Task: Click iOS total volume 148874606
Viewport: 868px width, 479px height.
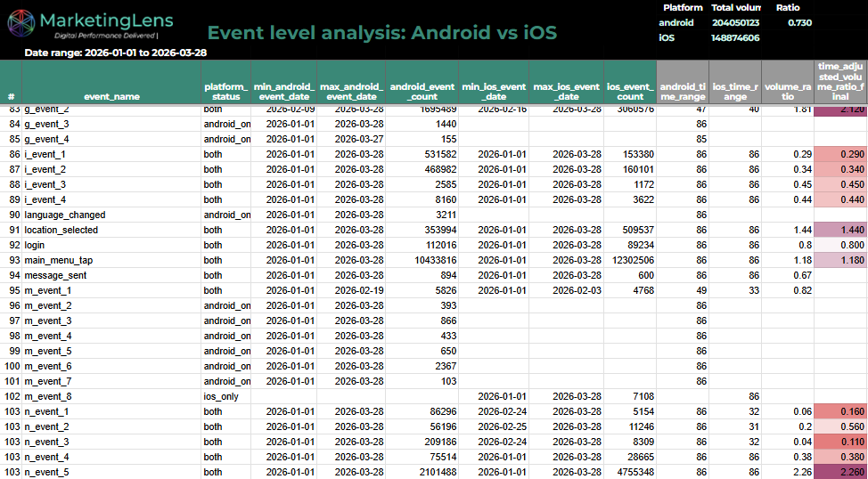Action: (x=736, y=38)
